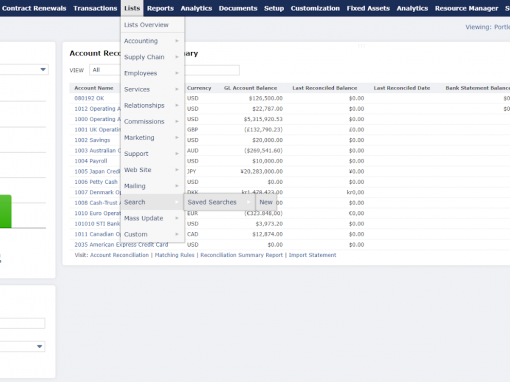Open 2035 American Express Credit Card

click(121, 245)
